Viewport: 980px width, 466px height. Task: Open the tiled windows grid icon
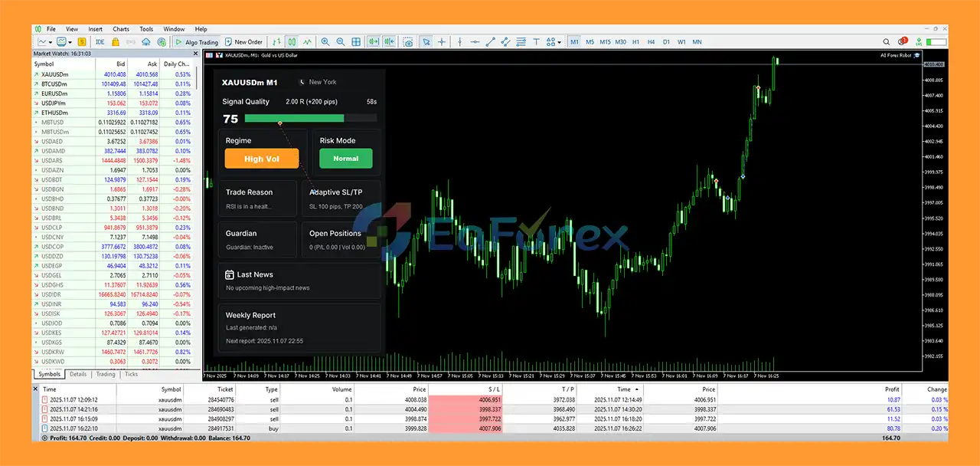(356, 42)
